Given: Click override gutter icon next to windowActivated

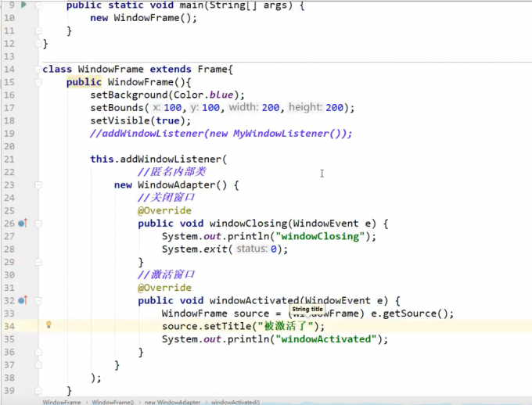Looking at the screenshot, I should (x=23, y=300).
